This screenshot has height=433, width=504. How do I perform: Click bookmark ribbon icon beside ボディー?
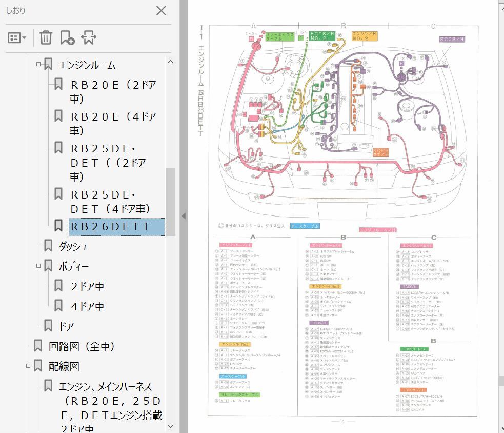pos(48,265)
